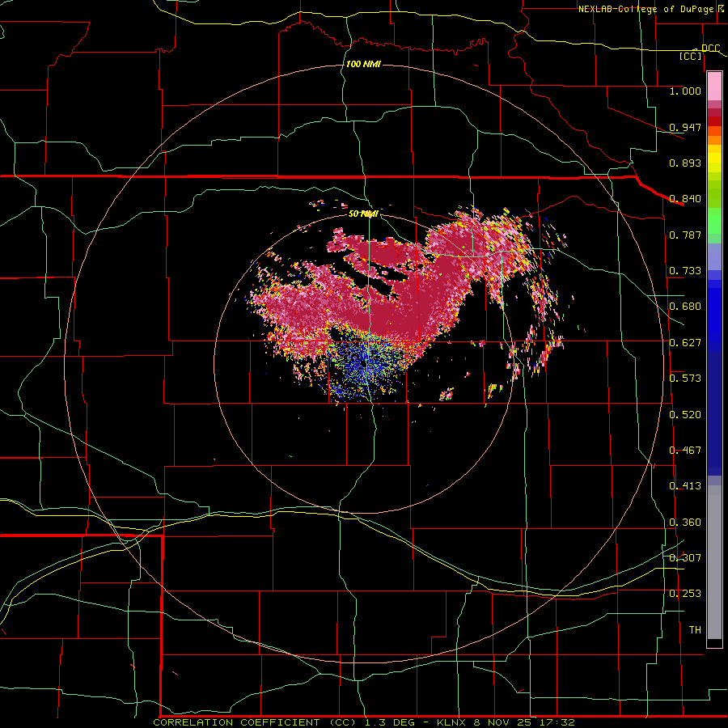Click the 0.627 scale value
The width and height of the screenshot is (728, 728).
click(685, 343)
